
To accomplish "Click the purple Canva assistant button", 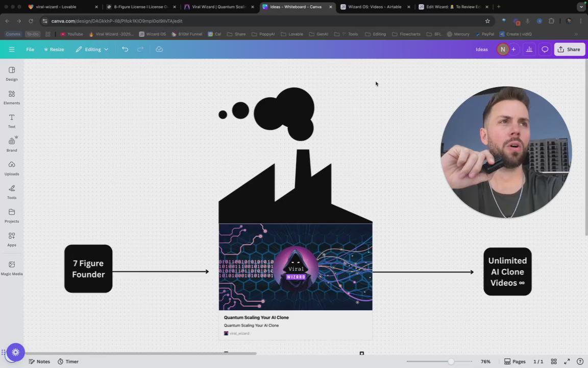I will [x=15, y=352].
